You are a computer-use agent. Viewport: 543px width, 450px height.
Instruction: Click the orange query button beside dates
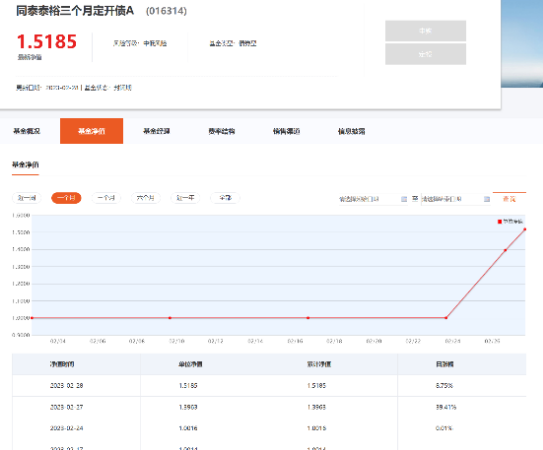pyautogui.click(x=509, y=199)
